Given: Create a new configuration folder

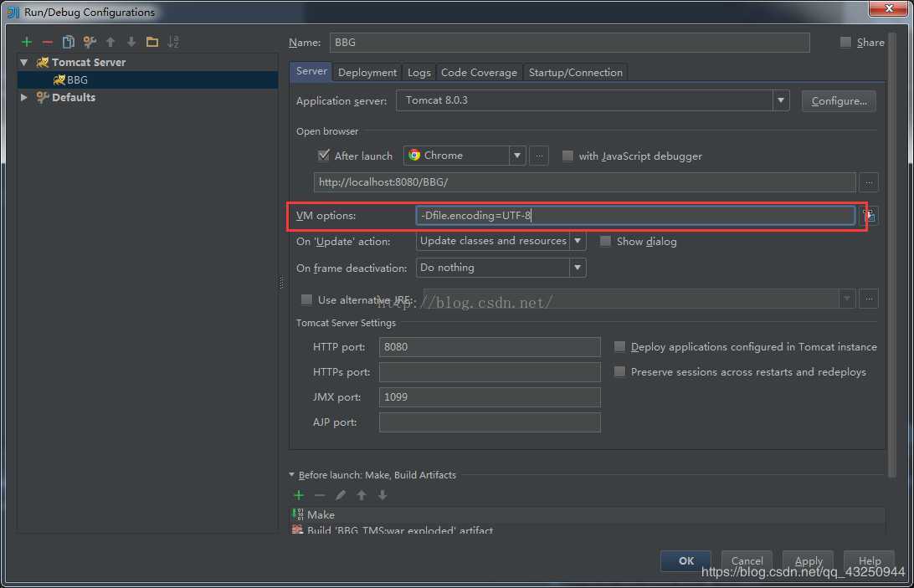Looking at the screenshot, I should click(152, 42).
